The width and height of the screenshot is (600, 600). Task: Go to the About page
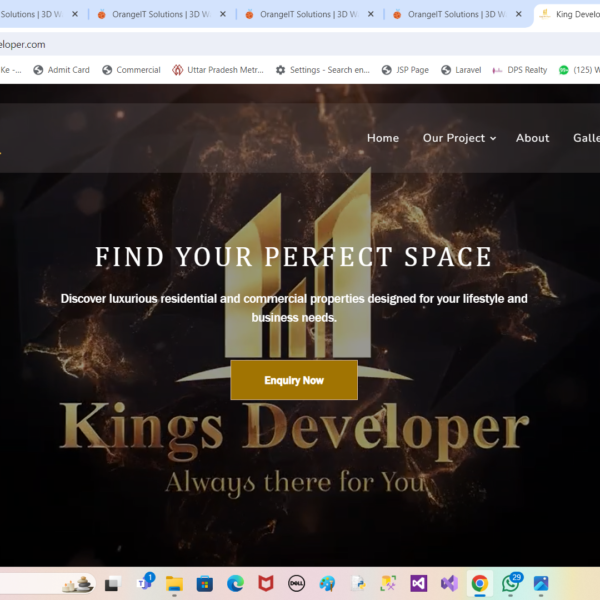(x=532, y=138)
